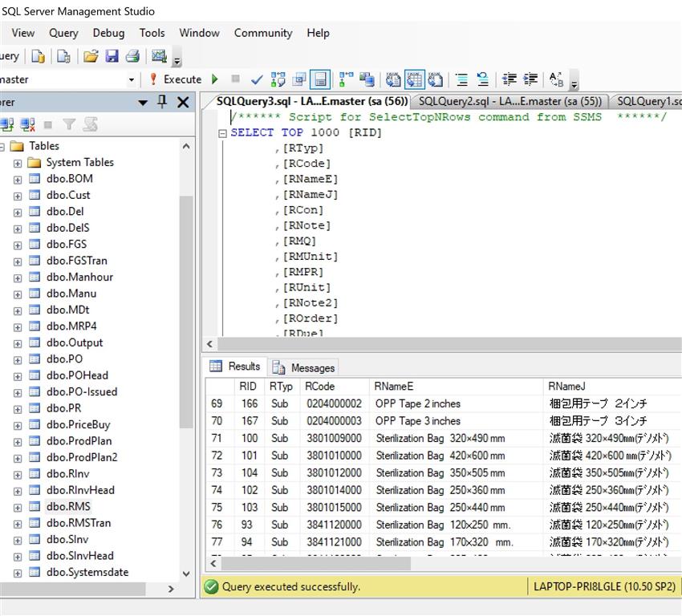
Task: Click the green Debug play arrow
Action: [215, 79]
